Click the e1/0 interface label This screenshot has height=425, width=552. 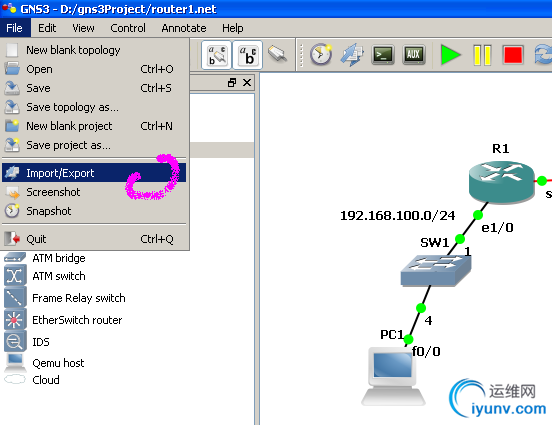[497, 228]
